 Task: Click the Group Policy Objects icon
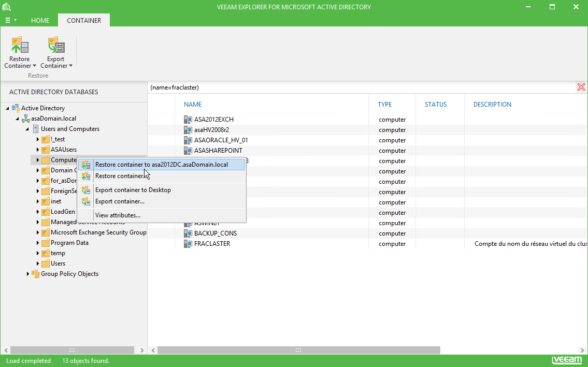coord(36,274)
